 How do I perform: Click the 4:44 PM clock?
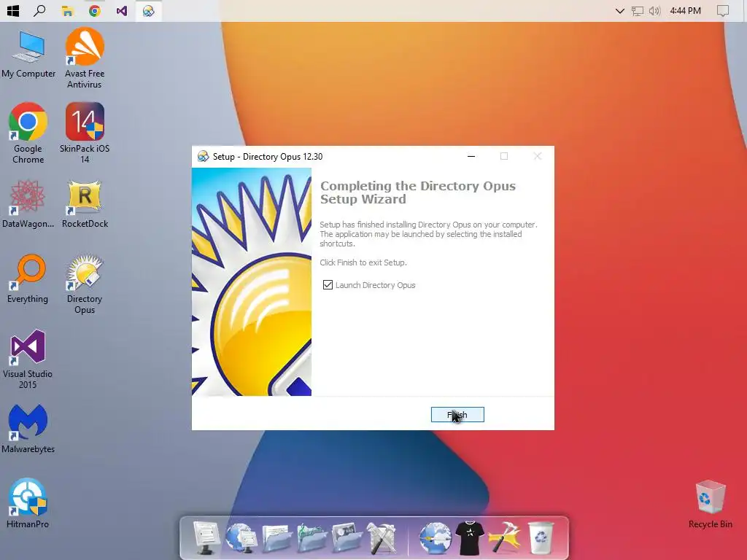[x=685, y=10]
